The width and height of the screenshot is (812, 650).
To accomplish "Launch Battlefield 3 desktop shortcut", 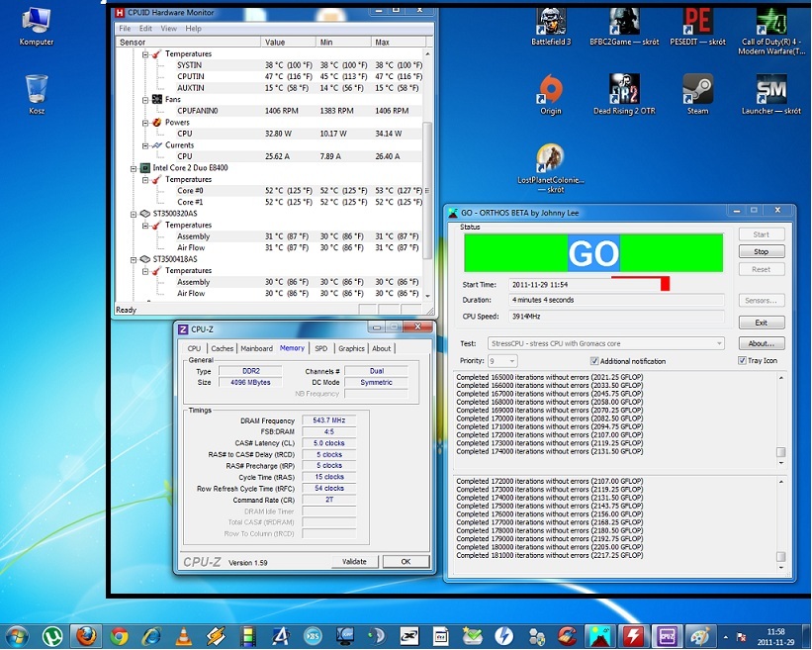I will 551,27.
